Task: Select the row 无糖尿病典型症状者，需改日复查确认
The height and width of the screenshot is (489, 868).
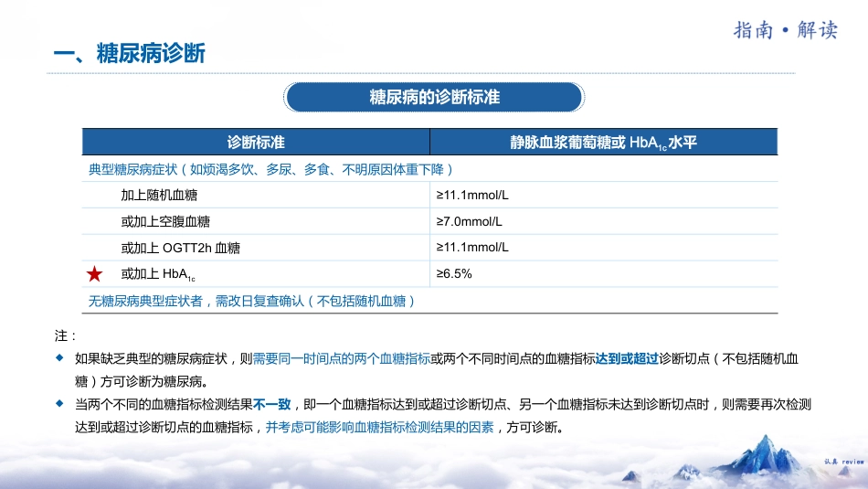Action: (x=429, y=301)
